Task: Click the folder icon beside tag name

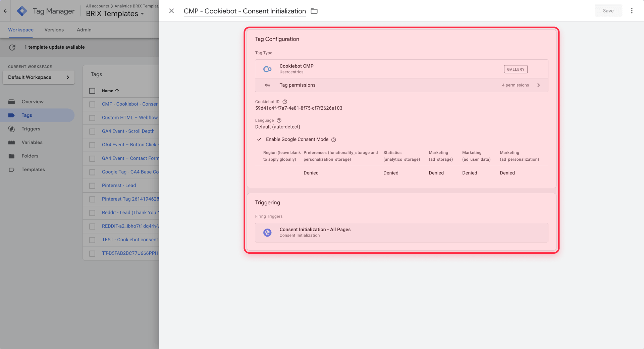Action: (x=314, y=11)
